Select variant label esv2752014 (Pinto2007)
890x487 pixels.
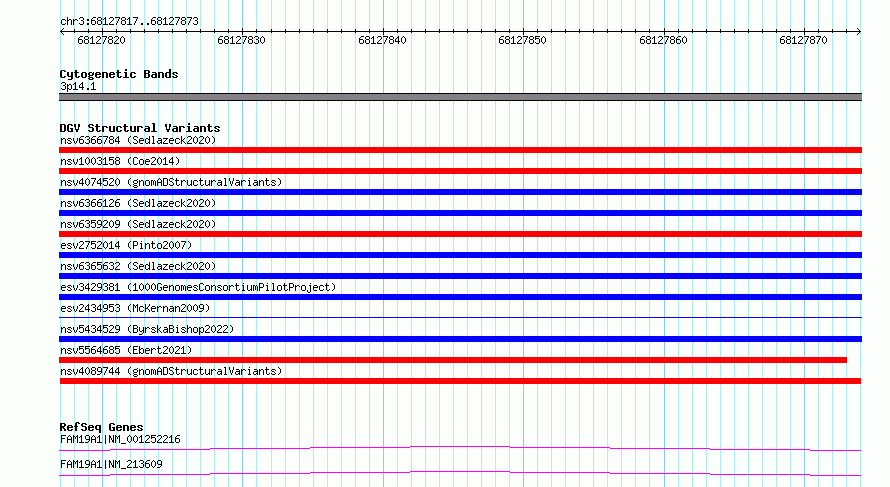click(126, 245)
